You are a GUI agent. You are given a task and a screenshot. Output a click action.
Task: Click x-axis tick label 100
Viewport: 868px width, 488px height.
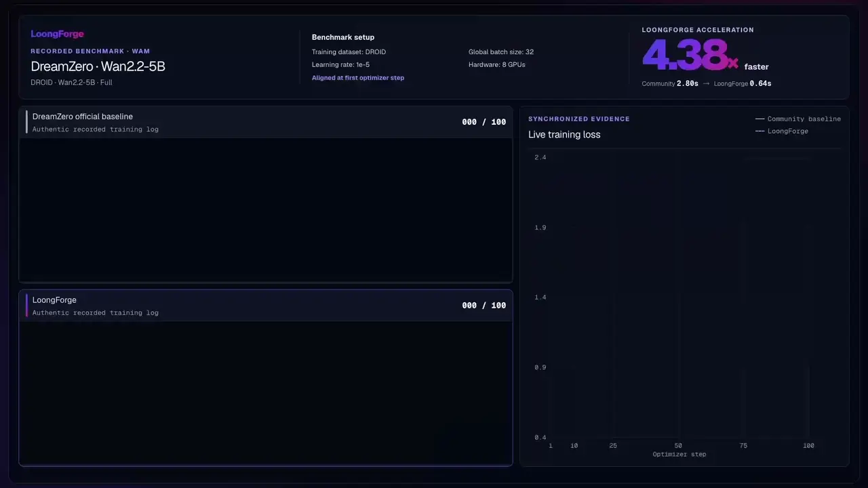point(808,446)
